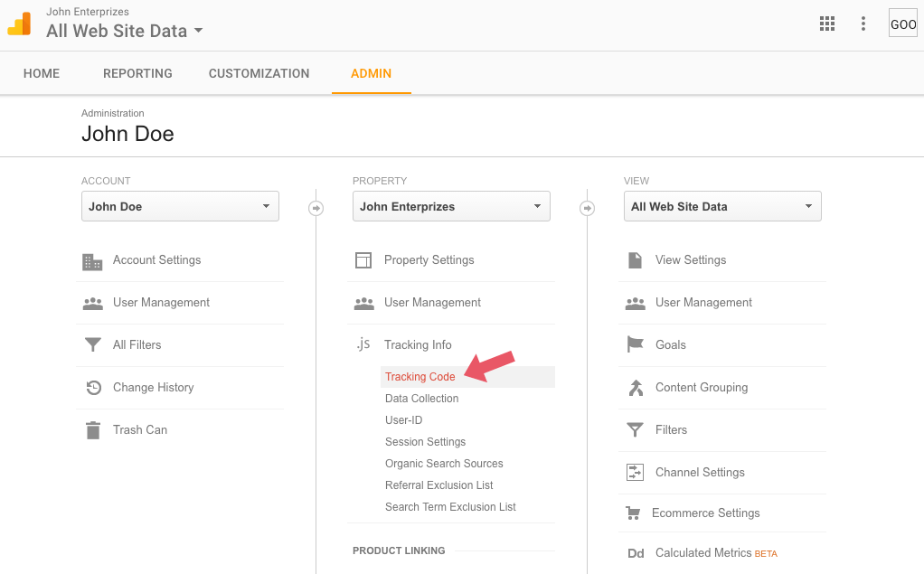
Task: Open Referral Exclusion List
Action: [x=439, y=485]
